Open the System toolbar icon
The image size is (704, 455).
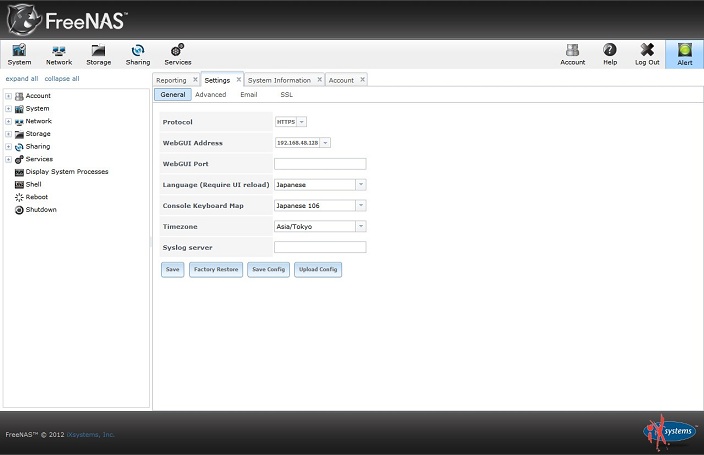click(x=19, y=54)
